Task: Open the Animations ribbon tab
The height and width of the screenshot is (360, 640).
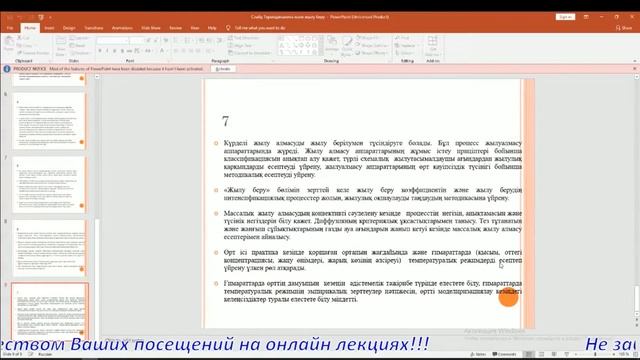Action: tap(122, 28)
